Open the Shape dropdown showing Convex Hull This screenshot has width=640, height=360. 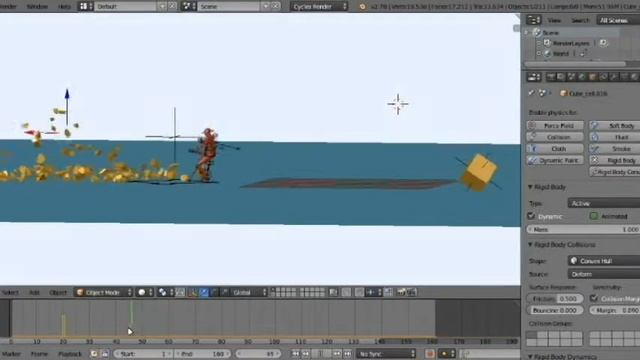point(604,260)
